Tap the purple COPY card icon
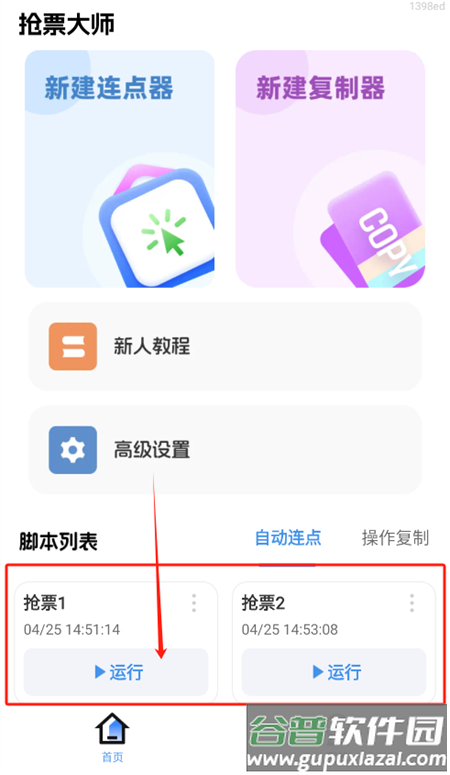Screen dimensions: 450x775 click(x=374, y=231)
